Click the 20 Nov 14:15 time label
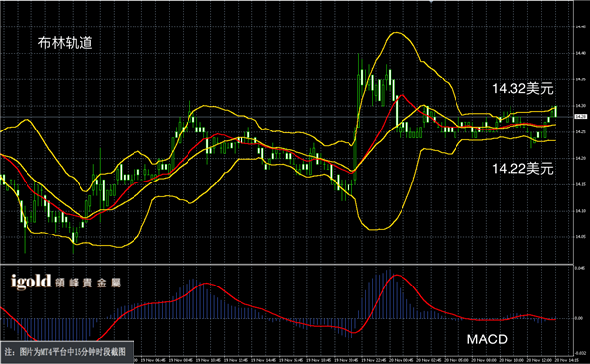Image resolution: width=590 pixels, height=364 pixels. (566, 360)
